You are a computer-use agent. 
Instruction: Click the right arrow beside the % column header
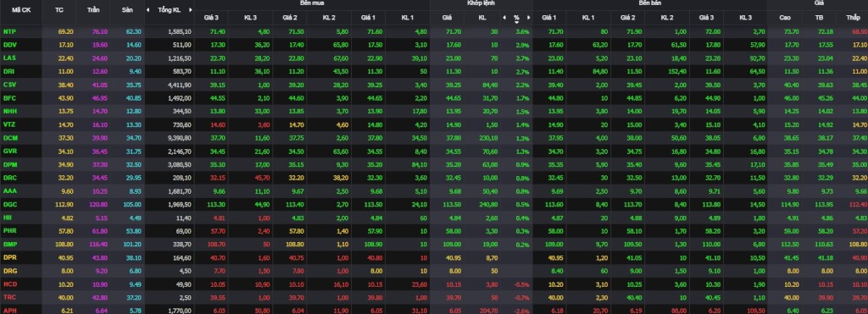529,18
